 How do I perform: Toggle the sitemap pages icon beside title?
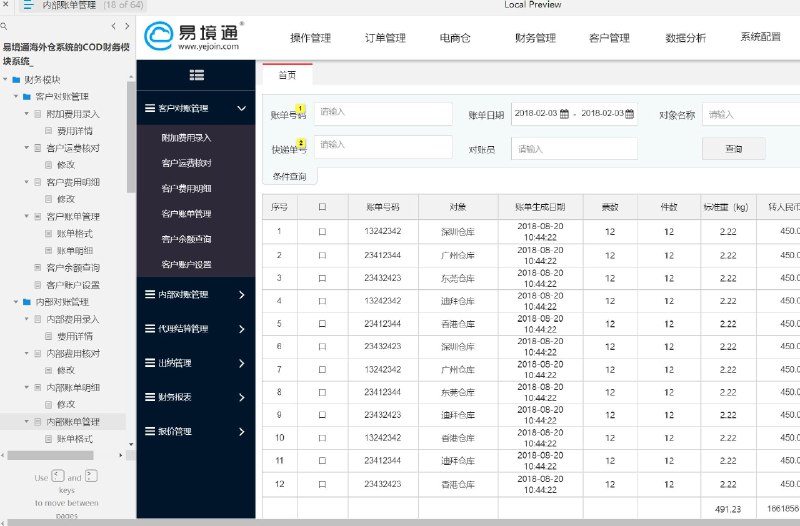click(28, 5)
